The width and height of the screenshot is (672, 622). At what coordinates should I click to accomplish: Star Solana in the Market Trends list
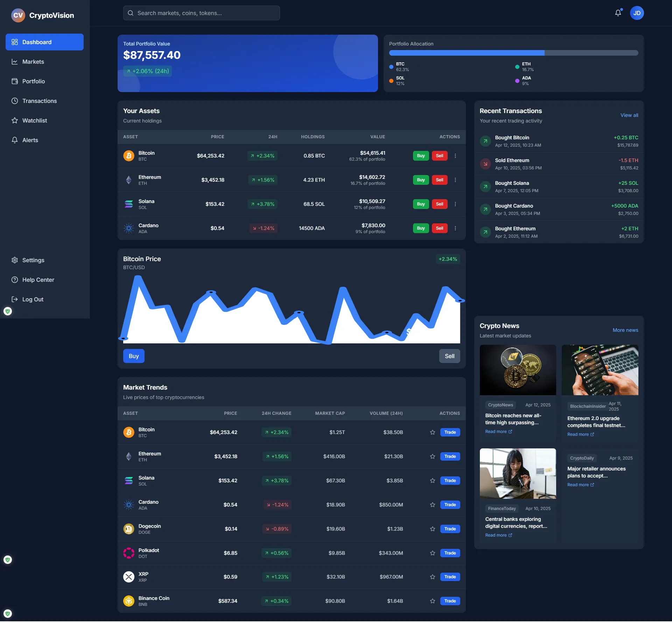tap(432, 481)
